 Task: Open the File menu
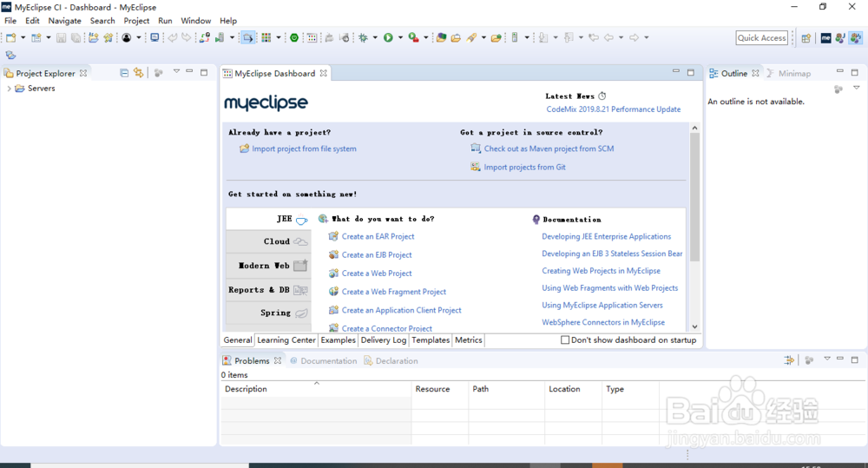(10, 21)
